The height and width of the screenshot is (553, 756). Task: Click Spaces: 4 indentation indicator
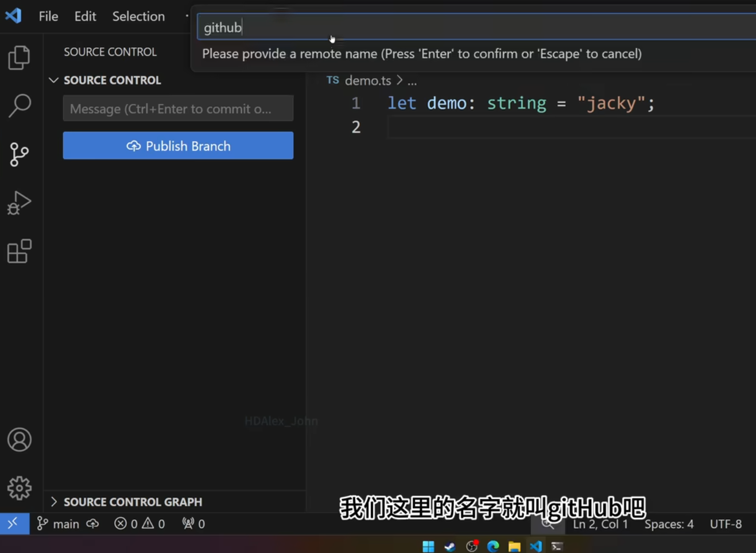pyautogui.click(x=669, y=524)
